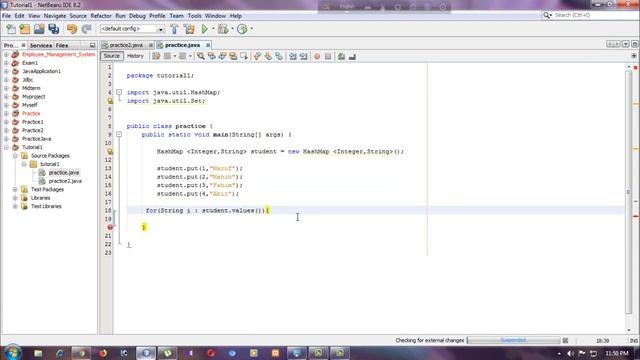Screen dimensions: 640x360
Task: Click the Redo arrow icon
Action: click(x=86, y=29)
